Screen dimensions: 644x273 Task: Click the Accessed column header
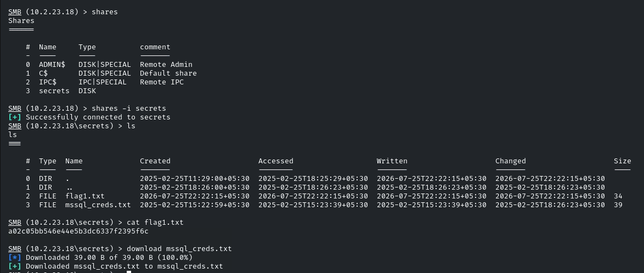pyautogui.click(x=276, y=161)
